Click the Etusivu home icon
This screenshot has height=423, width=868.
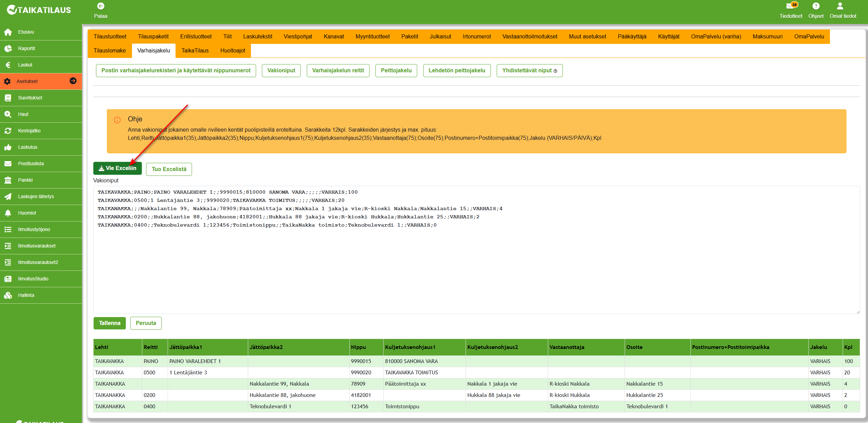coord(8,32)
